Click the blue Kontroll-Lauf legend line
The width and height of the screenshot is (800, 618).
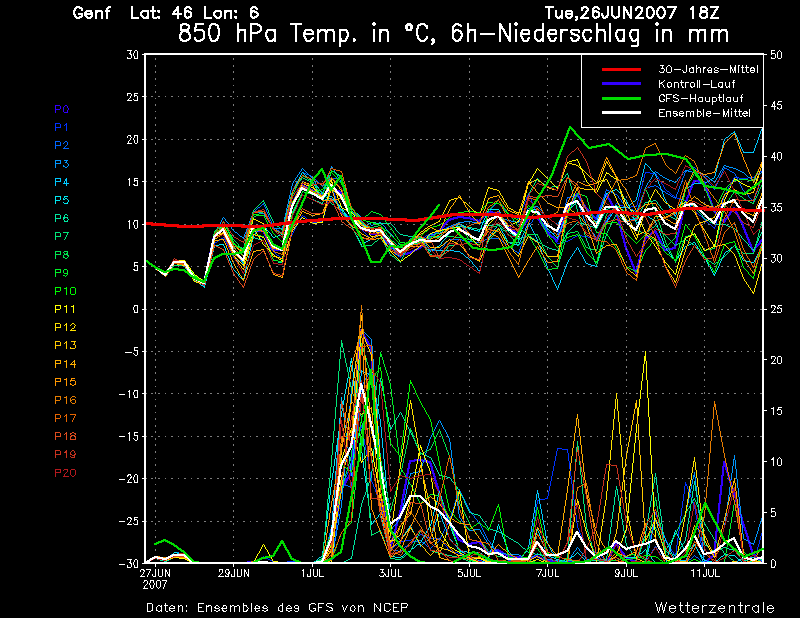(x=621, y=84)
